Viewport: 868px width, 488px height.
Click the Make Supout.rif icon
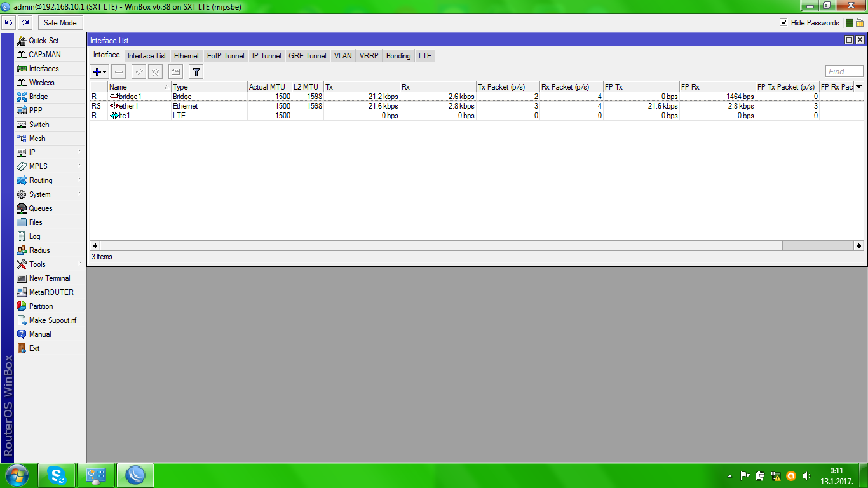pos(22,320)
